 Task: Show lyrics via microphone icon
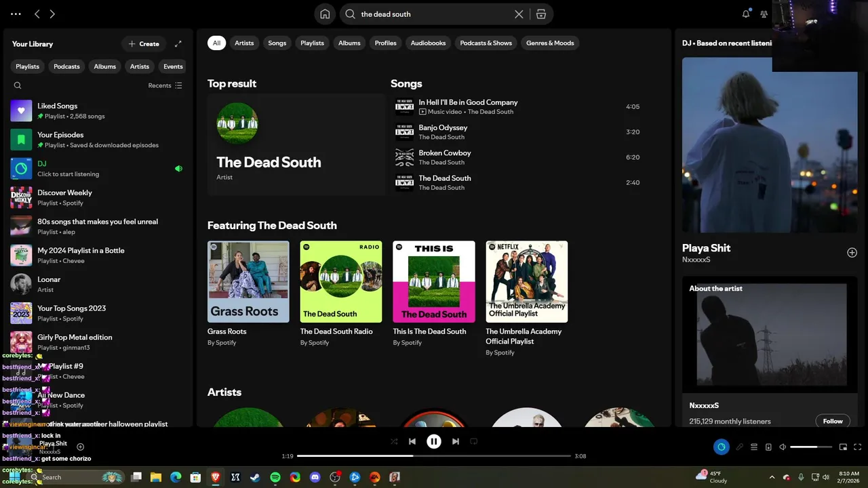[740, 447]
